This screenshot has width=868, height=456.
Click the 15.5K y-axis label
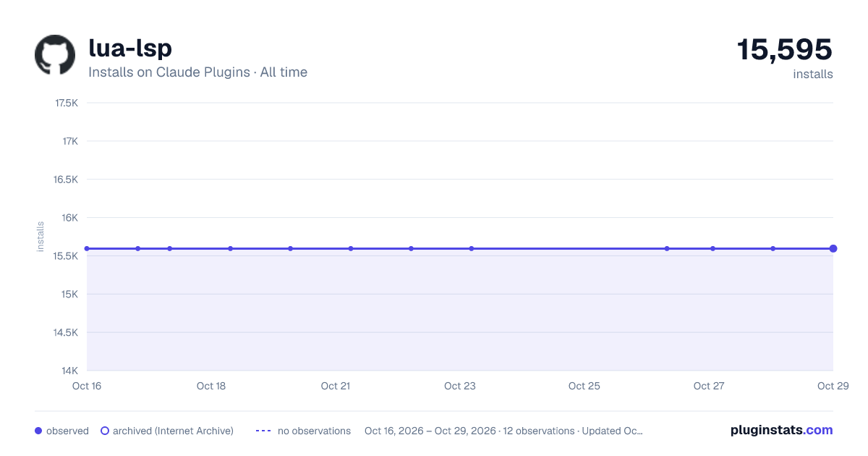pyautogui.click(x=66, y=256)
